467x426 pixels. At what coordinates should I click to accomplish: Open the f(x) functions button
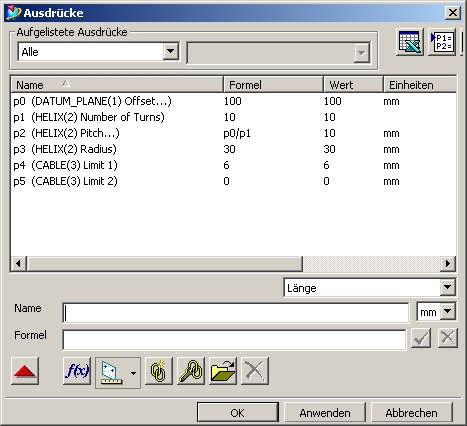(x=77, y=371)
